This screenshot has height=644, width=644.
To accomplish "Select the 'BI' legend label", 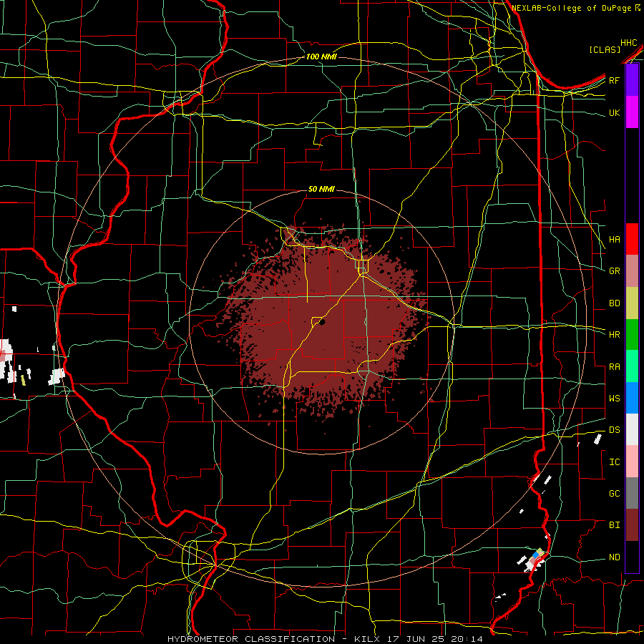I will [x=615, y=525].
